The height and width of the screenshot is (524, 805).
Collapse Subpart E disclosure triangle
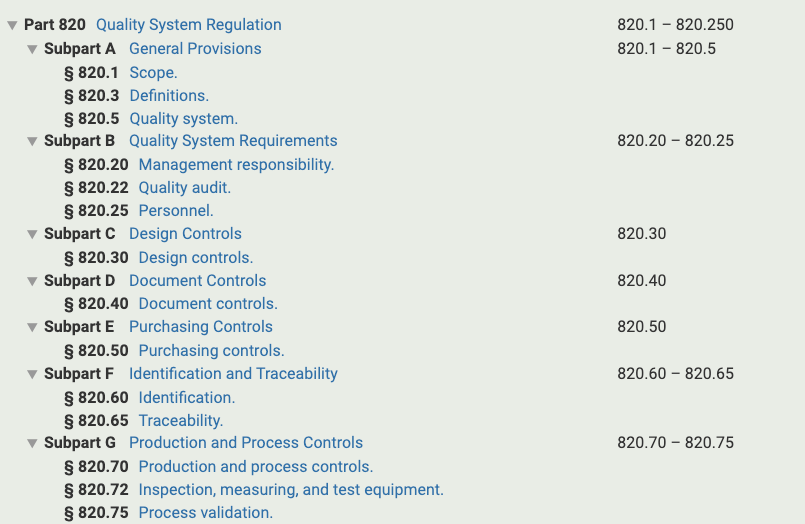(x=32, y=327)
